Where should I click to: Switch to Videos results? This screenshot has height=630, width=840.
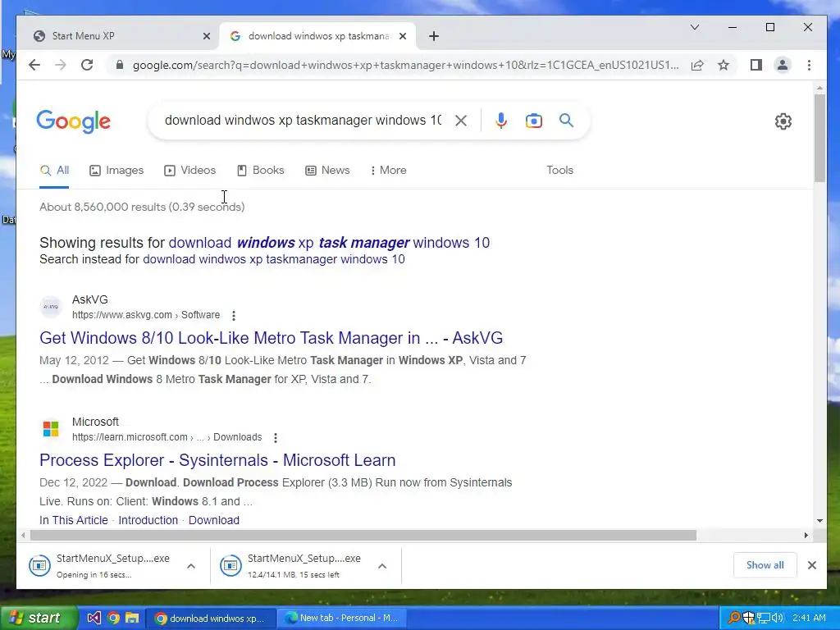(189, 171)
